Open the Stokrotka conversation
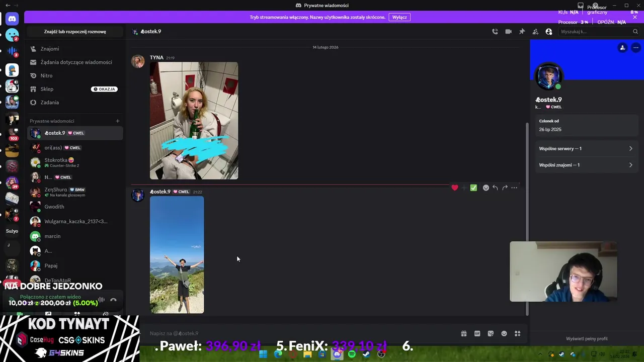Viewport: 644px width, 362px height. tap(75, 162)
